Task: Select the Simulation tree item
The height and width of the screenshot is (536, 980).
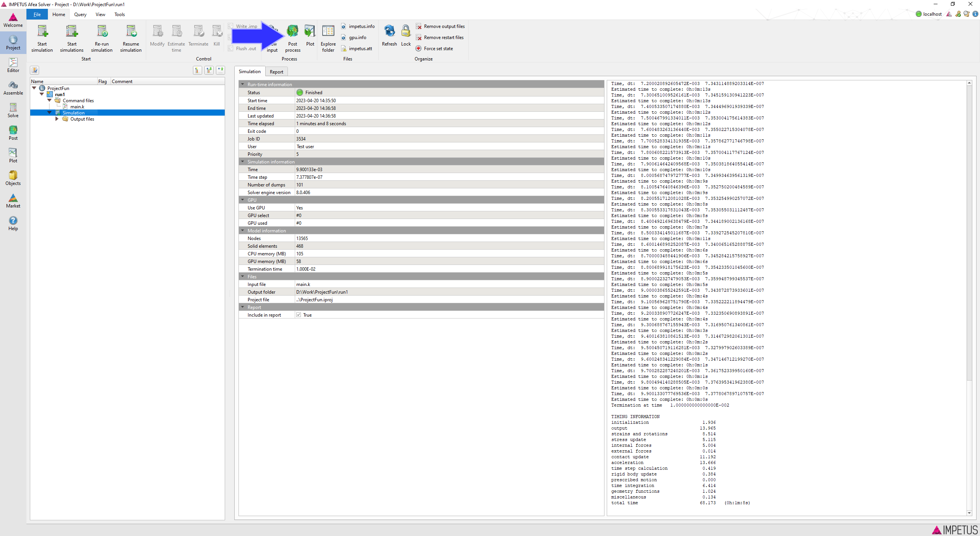Action: click(x=73, y=113)
